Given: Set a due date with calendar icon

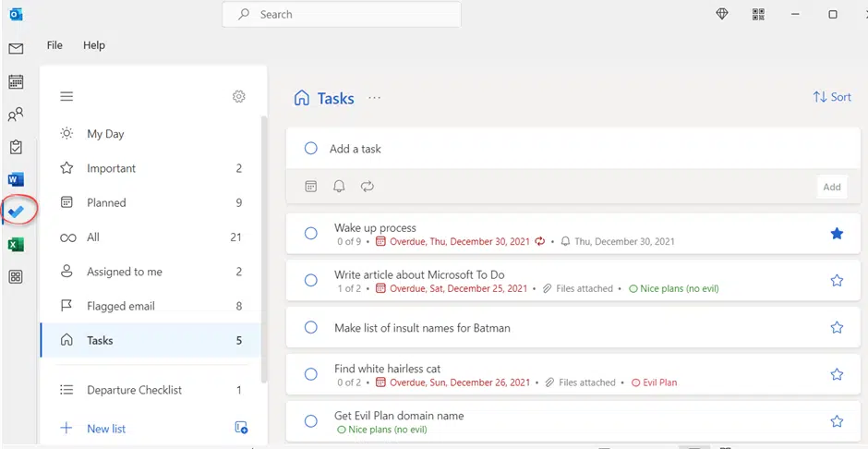Looking at the screenshot, I should [x=311, y=187].
